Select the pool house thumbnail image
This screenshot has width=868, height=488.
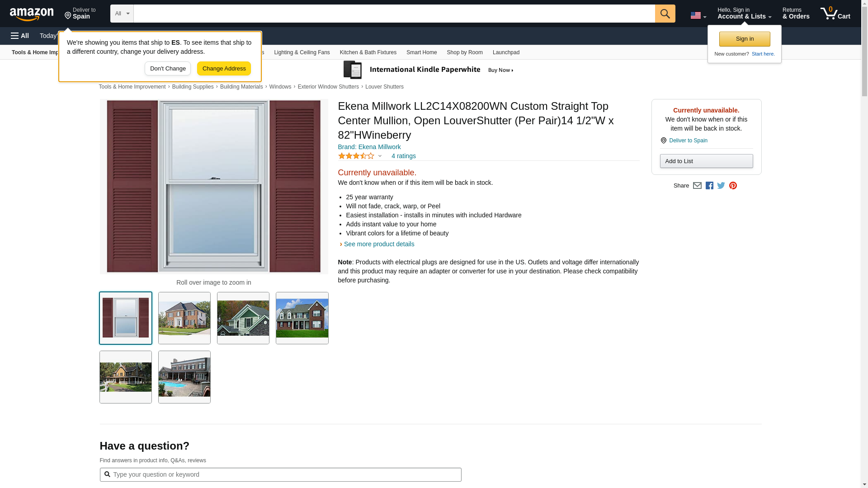tap(184, 377)
